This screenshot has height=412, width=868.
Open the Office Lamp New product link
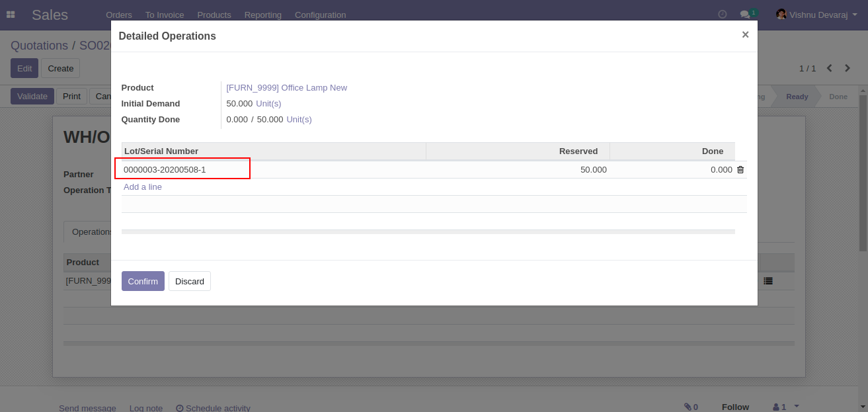(x=286, y=87)
